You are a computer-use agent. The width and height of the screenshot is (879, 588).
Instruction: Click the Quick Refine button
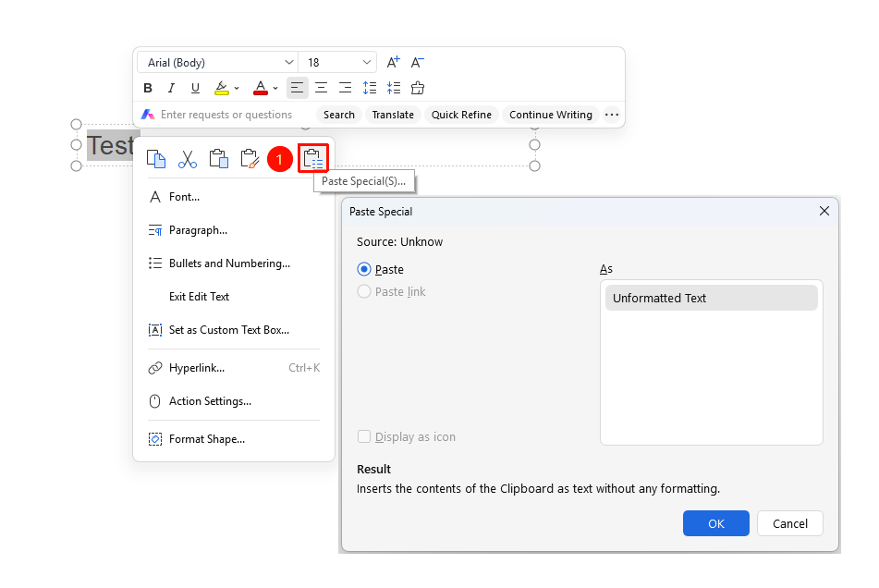pyautogui.click(x=461, y=115)
